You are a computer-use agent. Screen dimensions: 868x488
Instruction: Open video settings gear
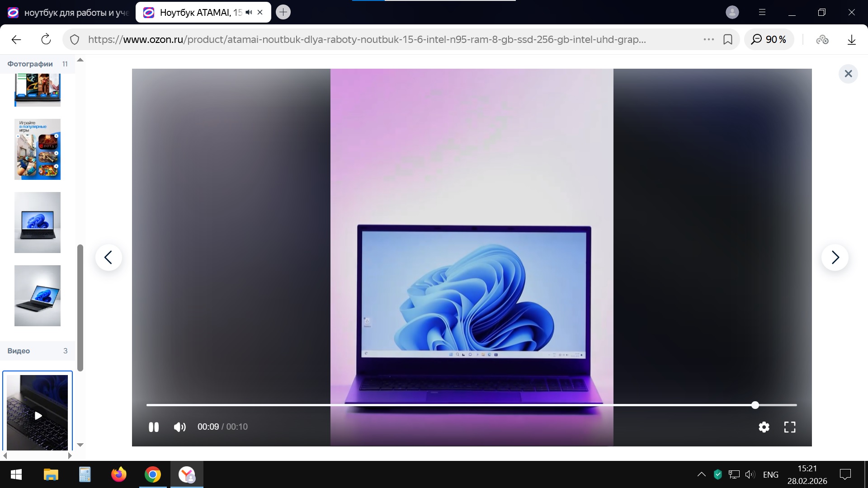click(764, 427)
